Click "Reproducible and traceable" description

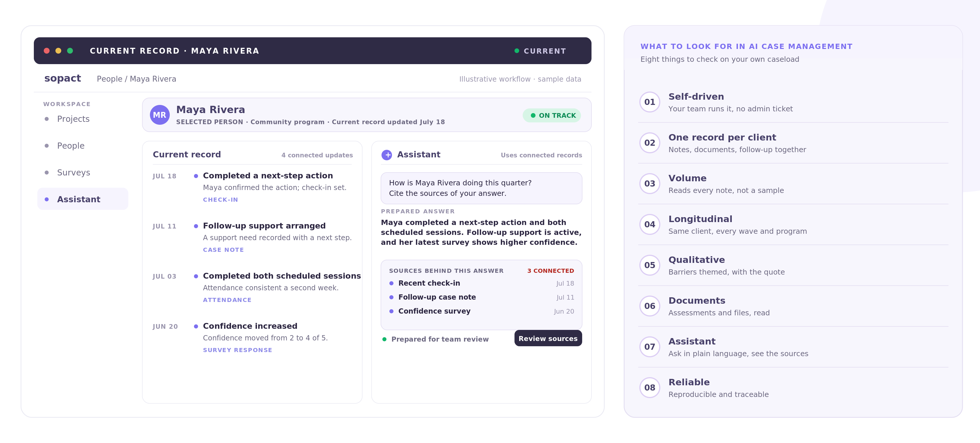(x=718, y=394)
